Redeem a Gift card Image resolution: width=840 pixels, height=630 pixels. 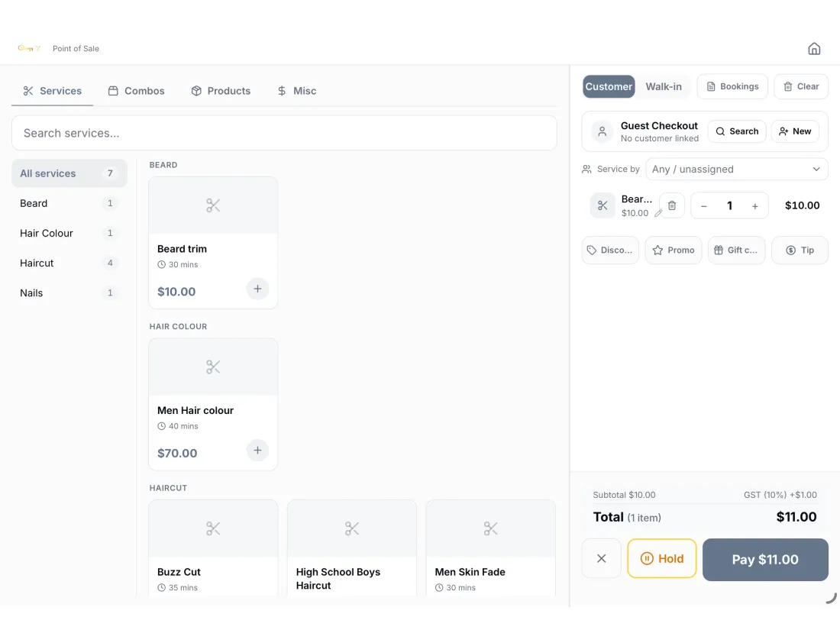(x=737, y=250)
